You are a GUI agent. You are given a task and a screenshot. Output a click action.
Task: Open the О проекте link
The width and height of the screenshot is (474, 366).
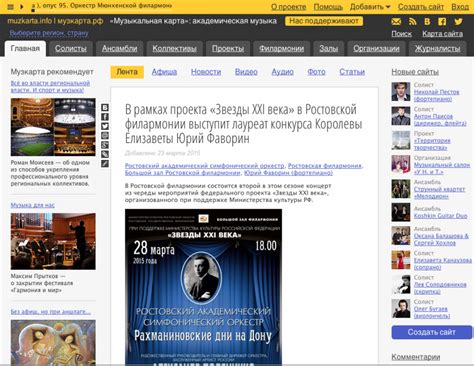pyautogui.click(x=288, y=7)
